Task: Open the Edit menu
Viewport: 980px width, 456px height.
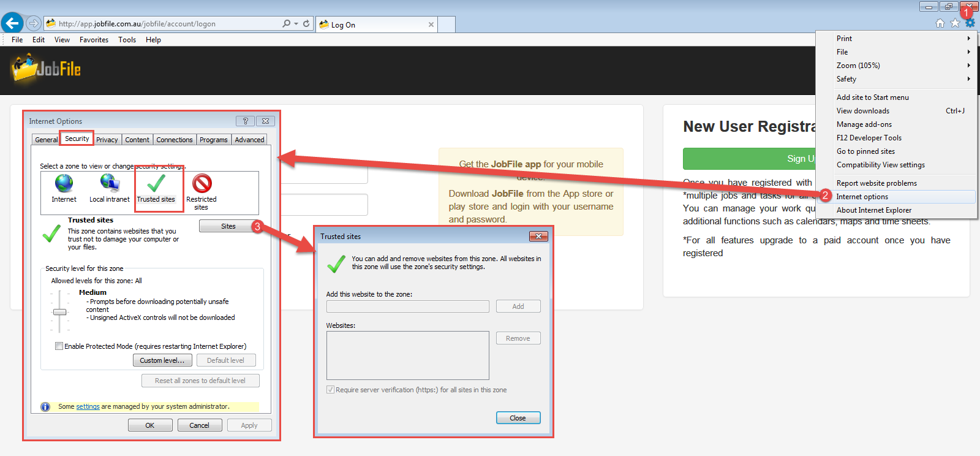Action: click(39, 40)
